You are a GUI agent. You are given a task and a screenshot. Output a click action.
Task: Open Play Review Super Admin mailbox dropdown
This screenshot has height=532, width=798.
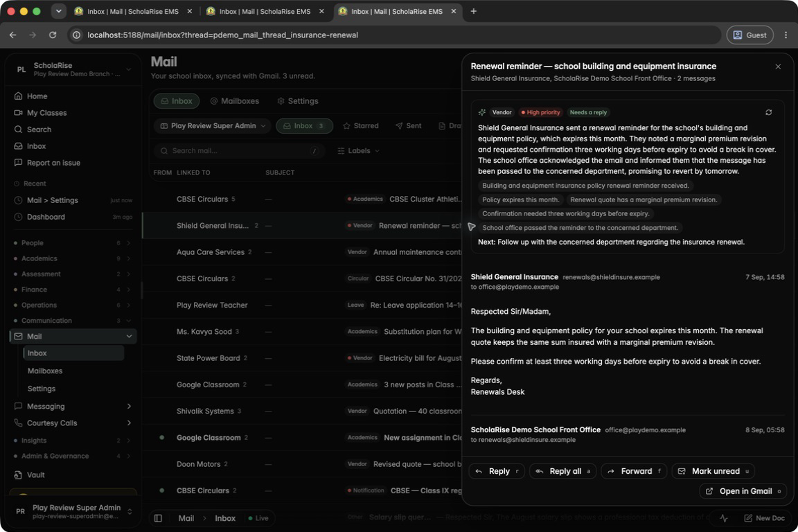[213, 126]
